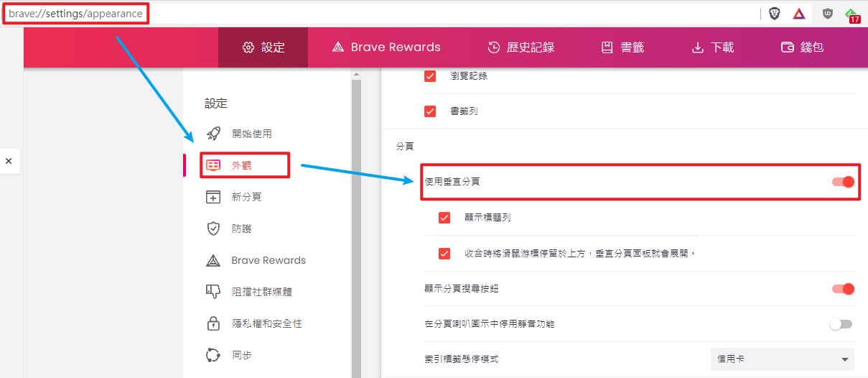Click the new tab icon beside 新分頁
Image resolution: width=868 pixels, height=378 pixels.
[213, 197]
